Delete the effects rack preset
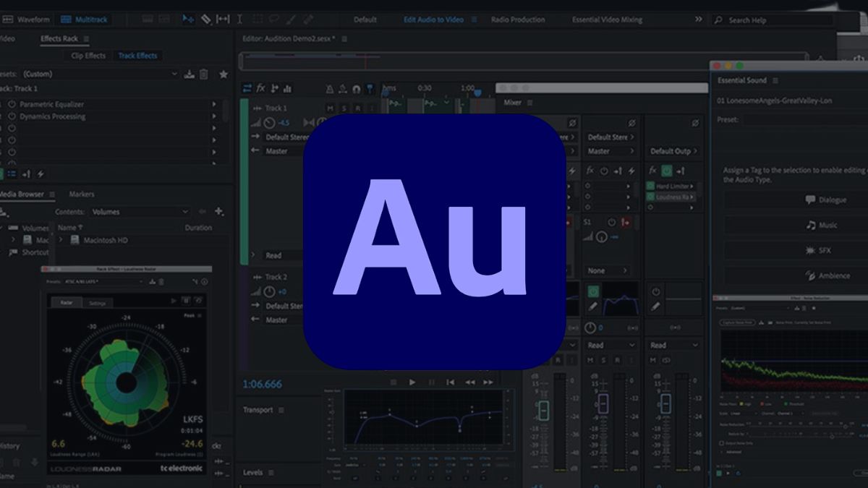The image size is (868, 488). pyautogui.click(x=204, y=74)
